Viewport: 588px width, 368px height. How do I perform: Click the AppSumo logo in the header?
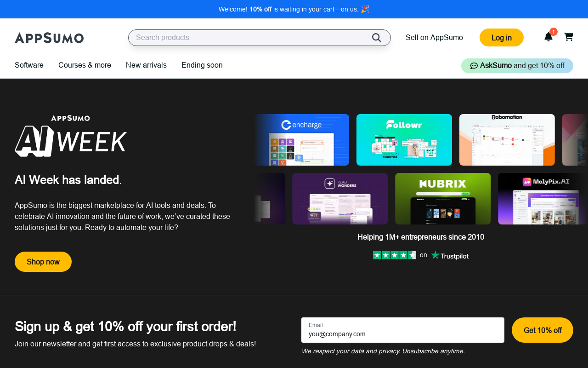pyautogui.click(x=49, y=38)
